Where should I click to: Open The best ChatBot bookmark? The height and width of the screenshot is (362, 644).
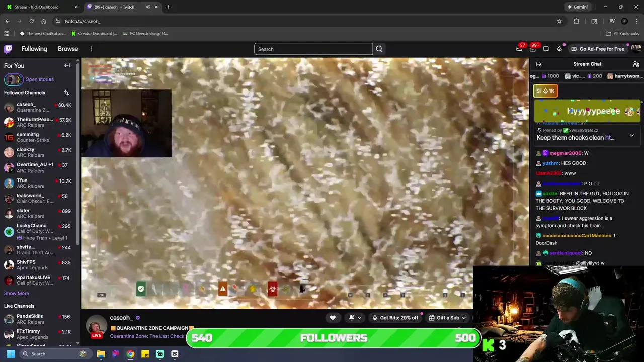[43, 34]
